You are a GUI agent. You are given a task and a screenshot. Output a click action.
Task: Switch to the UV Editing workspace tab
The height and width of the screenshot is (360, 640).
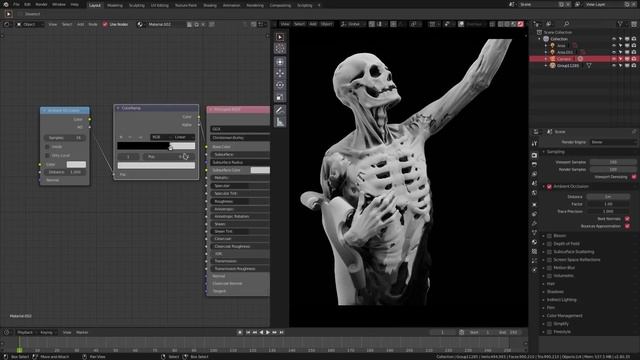(160, 5)
